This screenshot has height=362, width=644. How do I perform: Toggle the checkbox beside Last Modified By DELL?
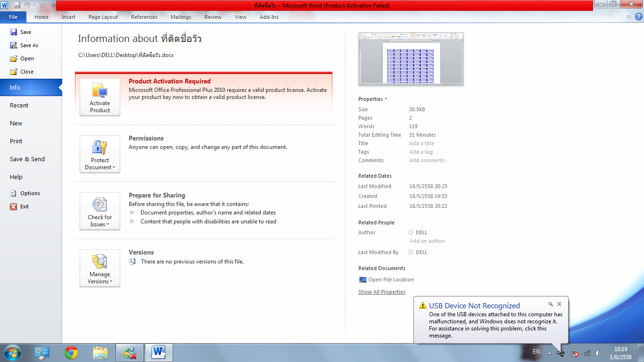pos(411,252)
